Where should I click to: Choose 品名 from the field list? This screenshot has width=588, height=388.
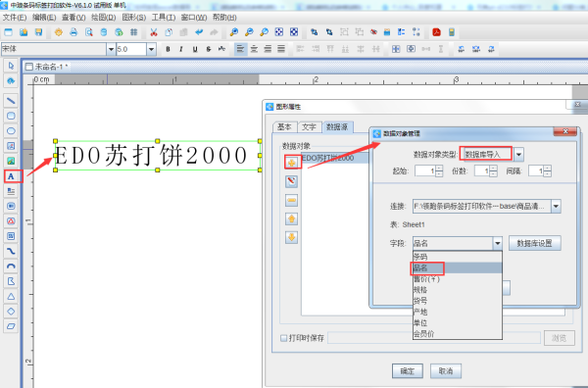pos(457,268)
